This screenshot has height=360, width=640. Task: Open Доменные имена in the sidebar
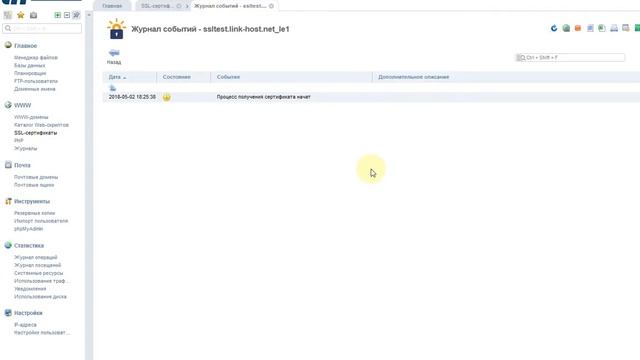[x=35, y=89]
